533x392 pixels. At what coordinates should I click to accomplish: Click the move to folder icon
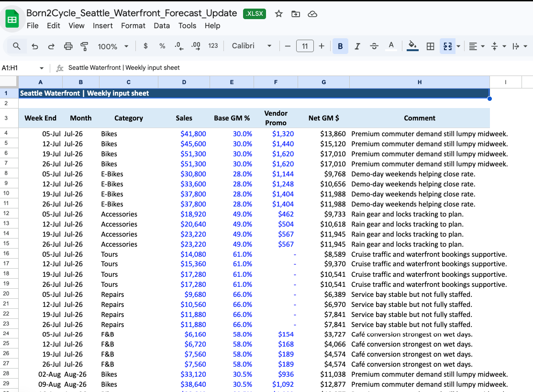pyautogui.click(x=296, y=14)
